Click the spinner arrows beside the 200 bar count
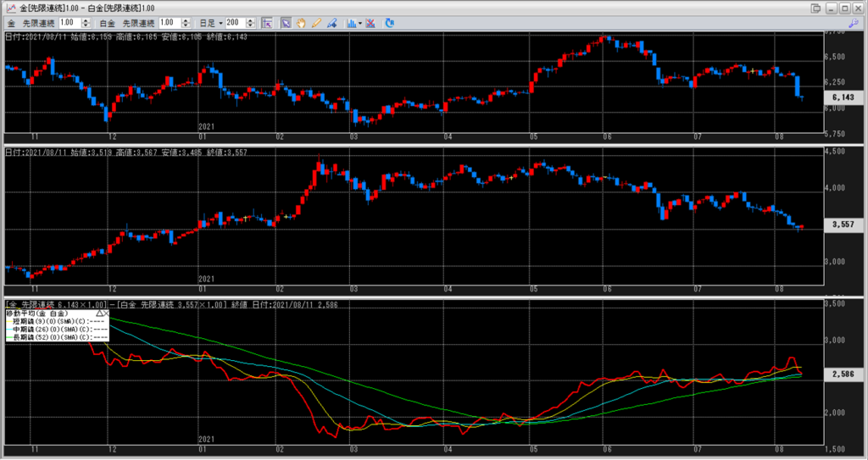868x460 pixels. click(x=251, y=22)
